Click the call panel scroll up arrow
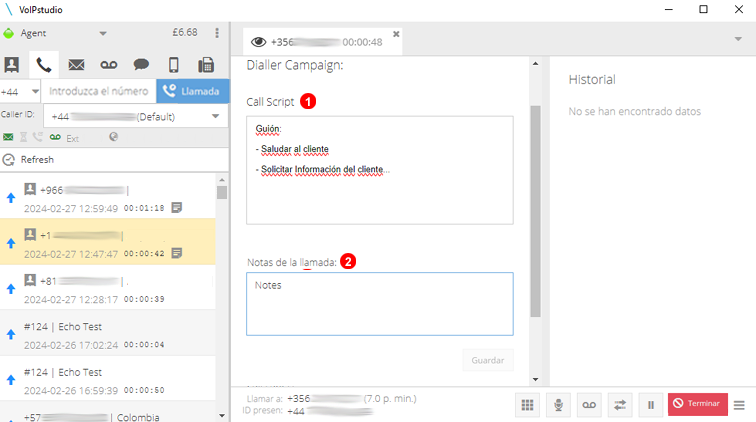The height and width of the screenshot is (422, 756). point(535,64)
